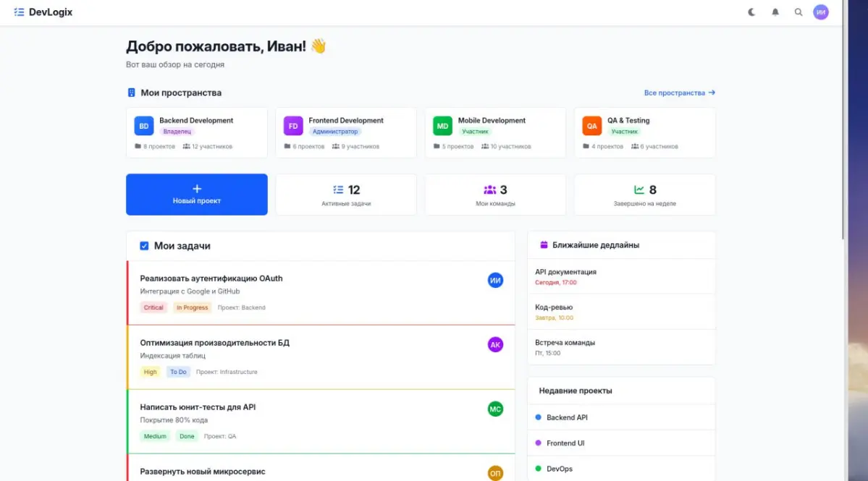
Task: Toggle the Мои задачи checkbox icon
Action: click(144, 246)
